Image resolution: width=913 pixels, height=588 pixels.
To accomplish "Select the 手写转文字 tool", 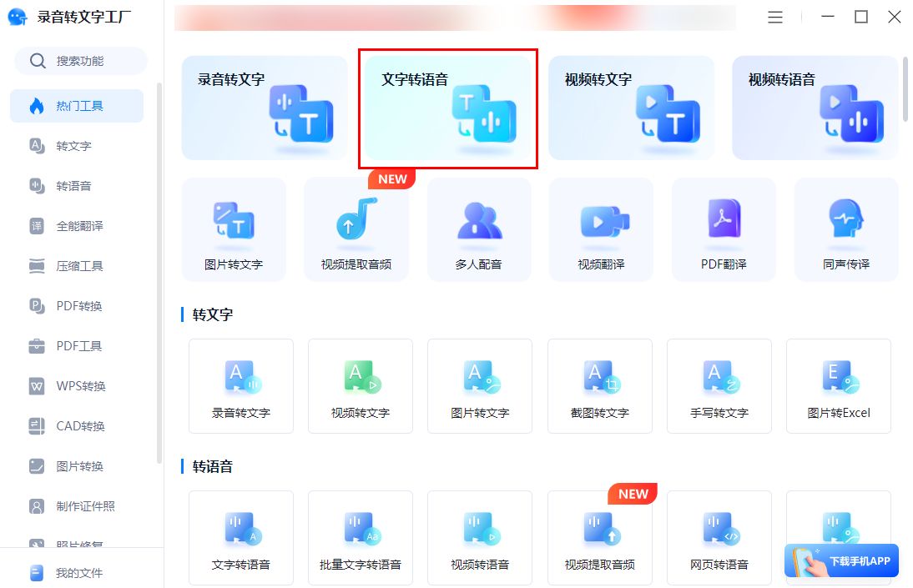I will pos(719,386).
